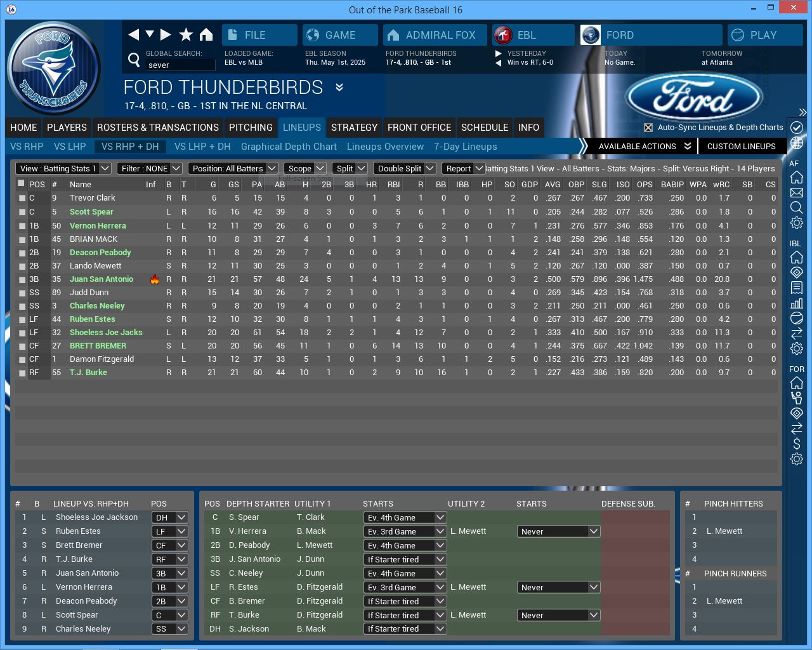Click the global search magnifier icon
The image size is (812, 650).
pyautogui.click(x=134, y=60)
